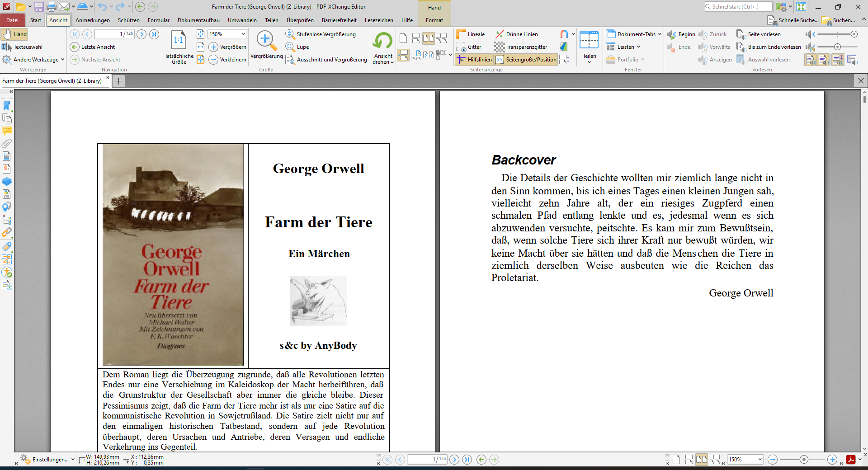Click the Vergrößerung magnifier tool

[x=266, y=44]
